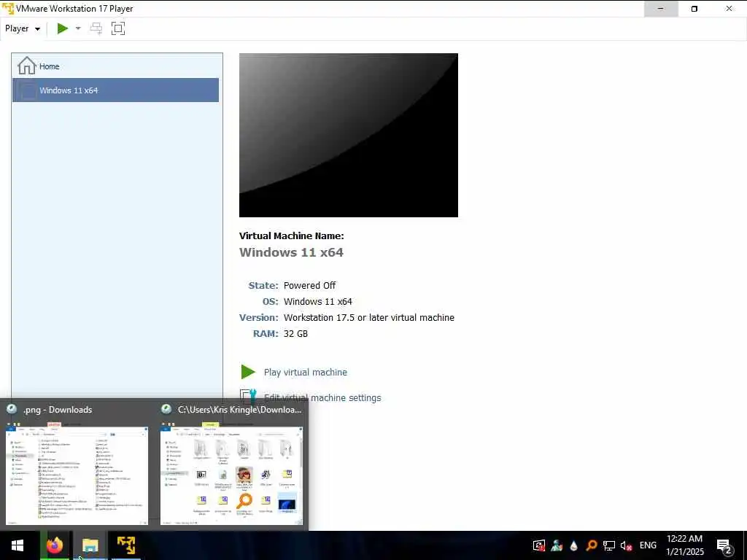Open the Player menu
The width and height of the screenshot is (747, 560).
click(22, 28)
